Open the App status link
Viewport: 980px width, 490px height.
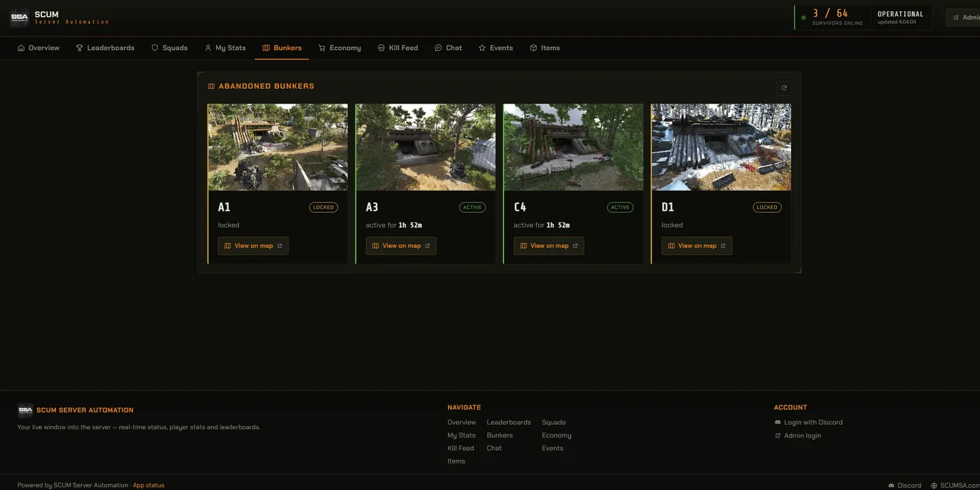148,485
